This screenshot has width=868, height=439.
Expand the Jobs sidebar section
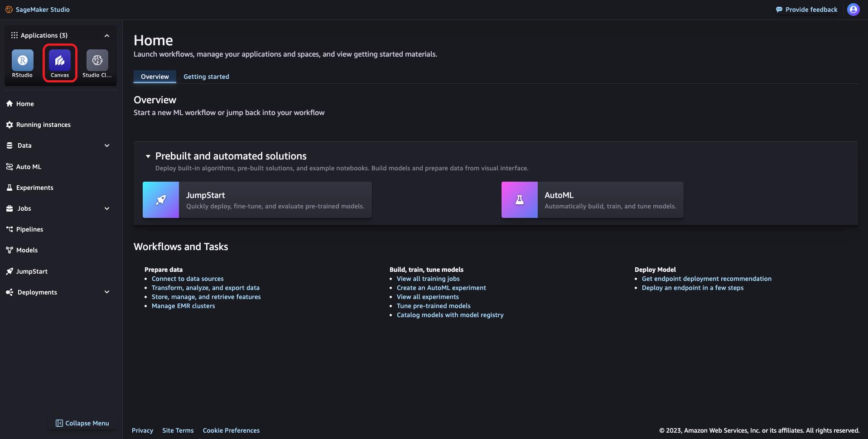[107, 208]
